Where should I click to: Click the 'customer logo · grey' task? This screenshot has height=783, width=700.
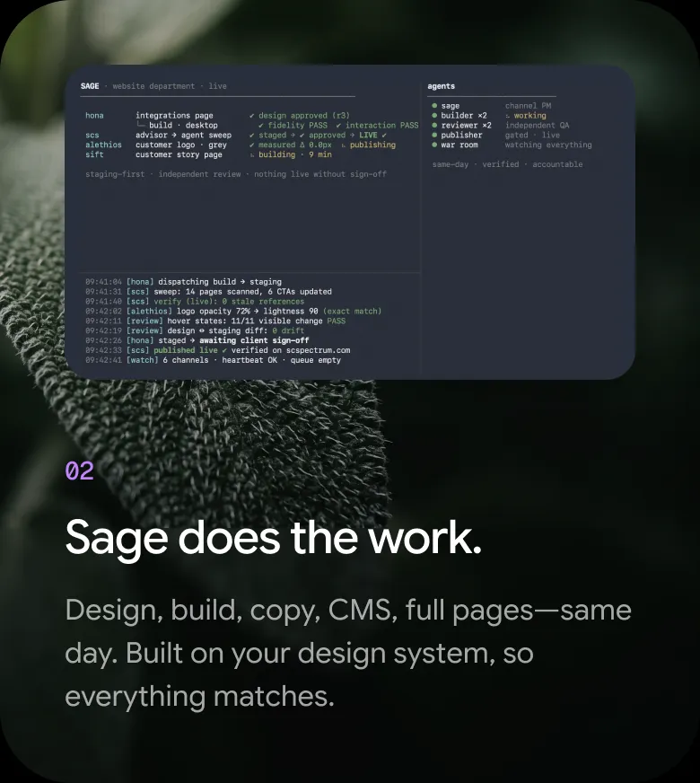[181, 145]
